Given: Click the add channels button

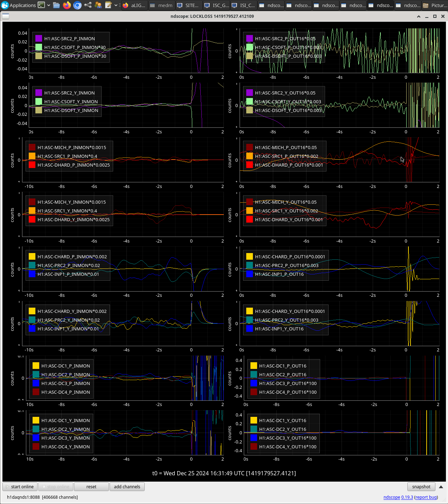Looking at the screenshot, I should click(127, 487).
